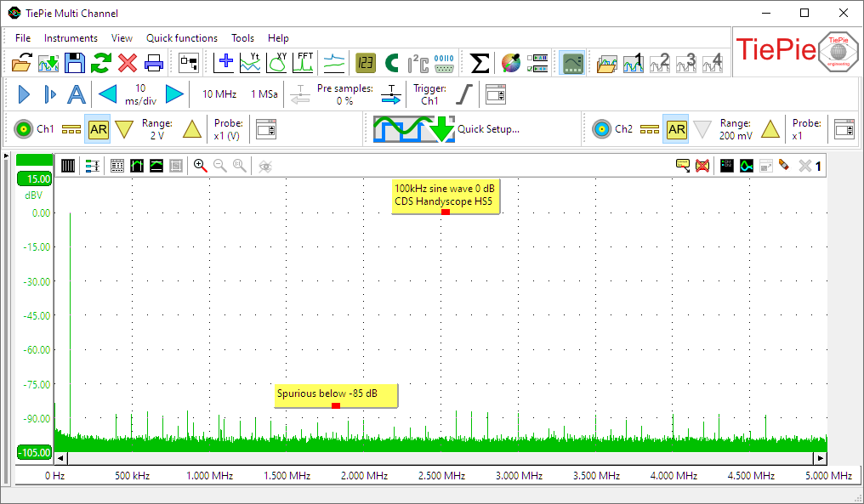This screenshot has width=864, height=504.
Task: Click the Yt graph icon
Action: click(x=251, y=63)
